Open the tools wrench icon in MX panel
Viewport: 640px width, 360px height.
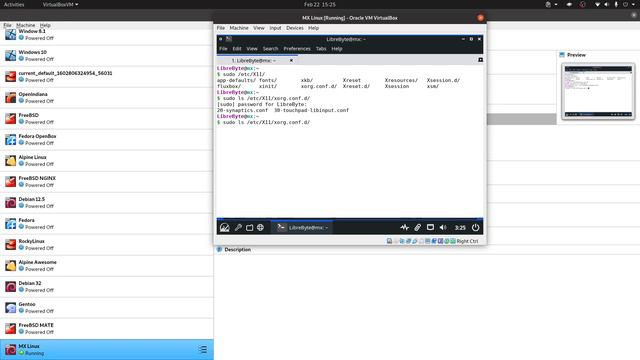(x=238, y=228)
